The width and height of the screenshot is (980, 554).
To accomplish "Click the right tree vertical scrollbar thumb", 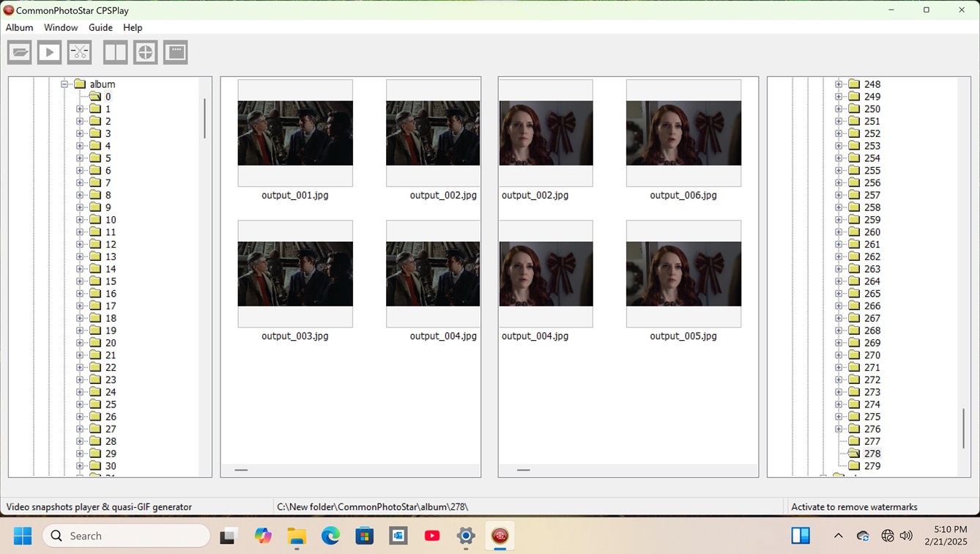I will pos(964,429).
